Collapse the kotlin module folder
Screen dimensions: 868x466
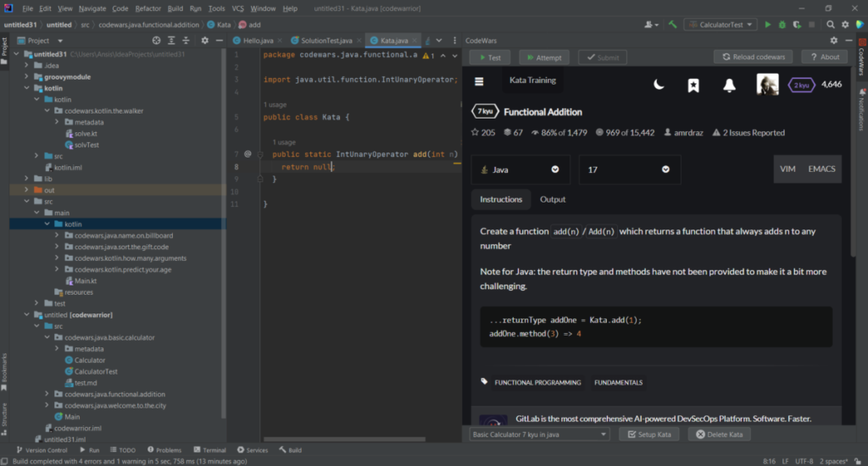pyautogui.click(x=26, y=88)
